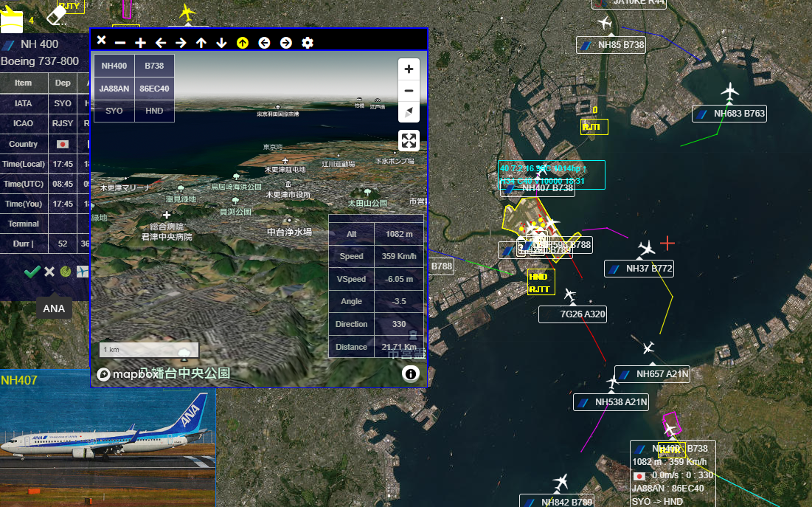Toggle the yellow circled up arrow
Image resolution: width=812 pixels, height=507 pixels.
[243, 43]
